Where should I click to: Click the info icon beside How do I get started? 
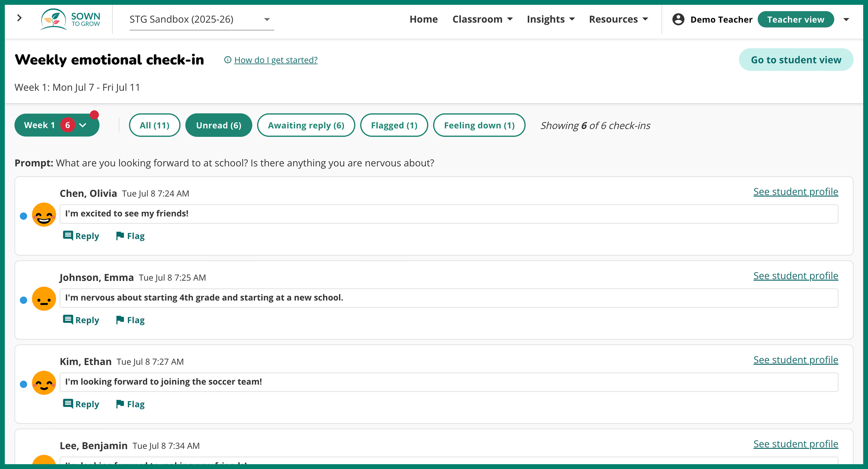pos(228,60)
